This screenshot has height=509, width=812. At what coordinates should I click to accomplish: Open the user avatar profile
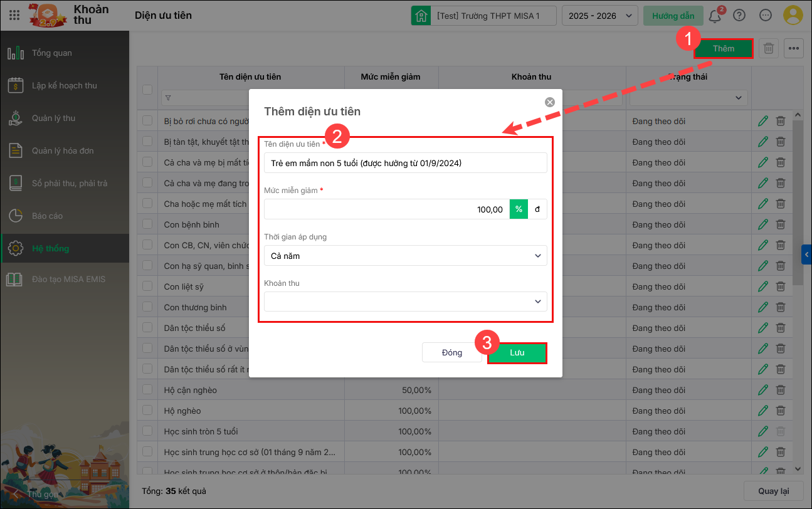click(x=794, y=15)
